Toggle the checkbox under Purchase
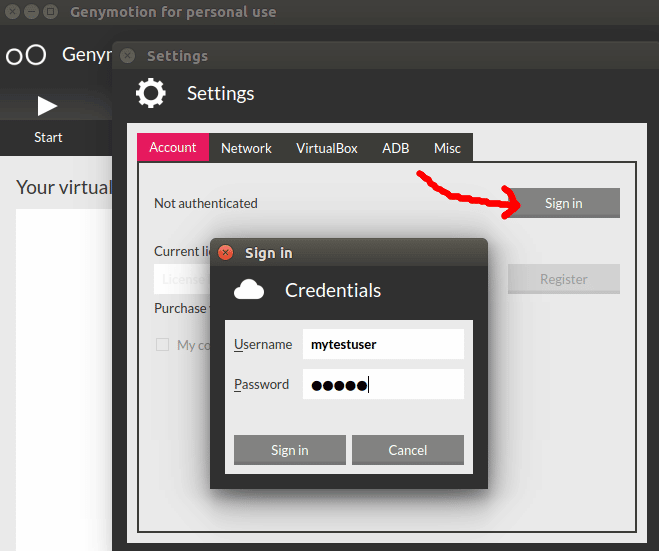 pos(162,344)
